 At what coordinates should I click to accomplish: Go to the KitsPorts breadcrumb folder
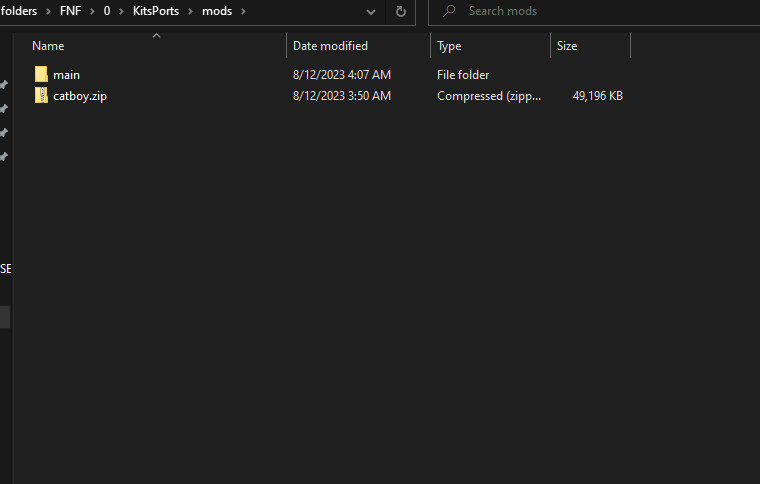click(156, 11)
